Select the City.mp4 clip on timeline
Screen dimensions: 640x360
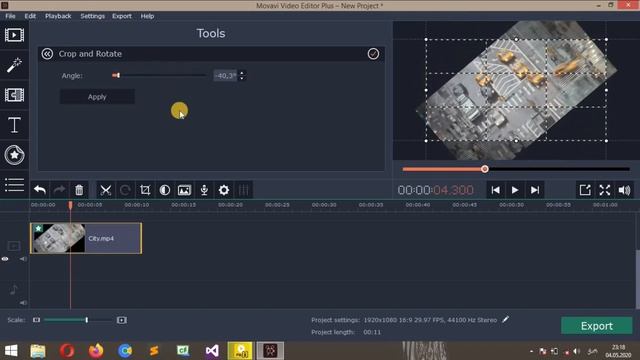86,238
